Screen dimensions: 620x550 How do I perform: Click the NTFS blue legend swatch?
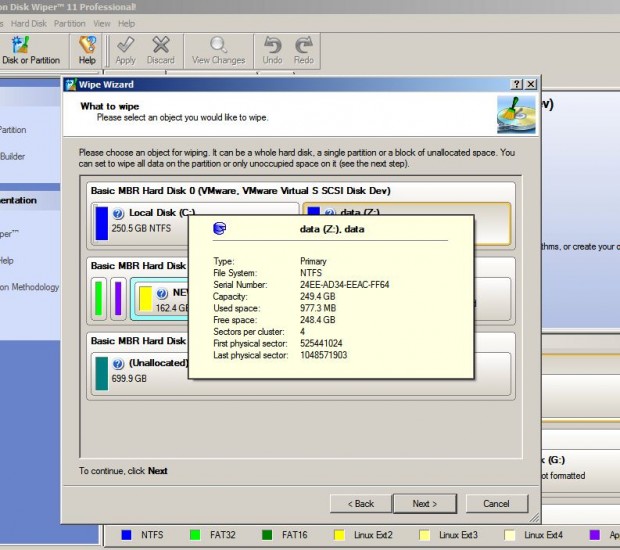(x=126, y=535)
